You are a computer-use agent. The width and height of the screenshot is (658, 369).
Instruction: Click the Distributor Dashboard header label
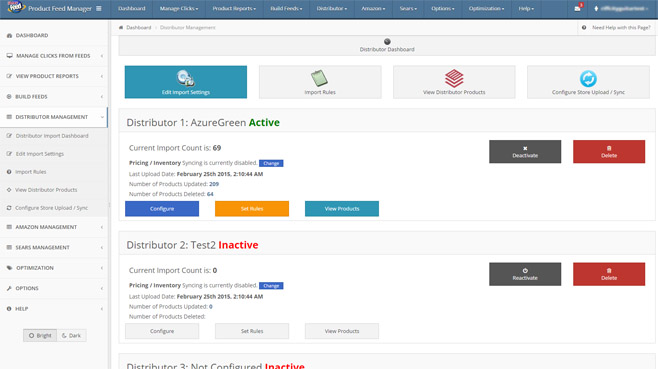[x=387, y=50]
